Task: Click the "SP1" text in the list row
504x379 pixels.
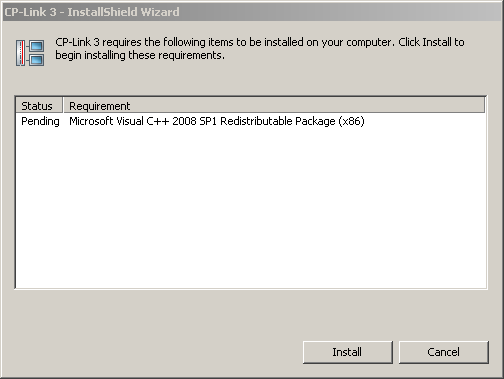Action: (x=208, y=121)
